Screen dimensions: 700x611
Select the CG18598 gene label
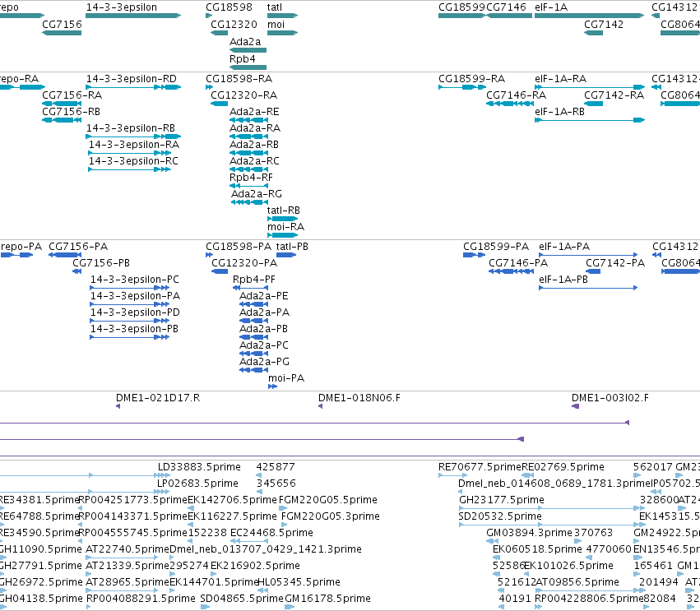click(229, 7)
